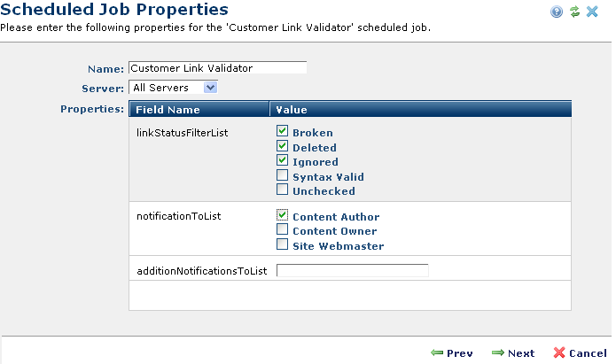Click the Field Name column header

pyautogui.click(x=168, y=110)
